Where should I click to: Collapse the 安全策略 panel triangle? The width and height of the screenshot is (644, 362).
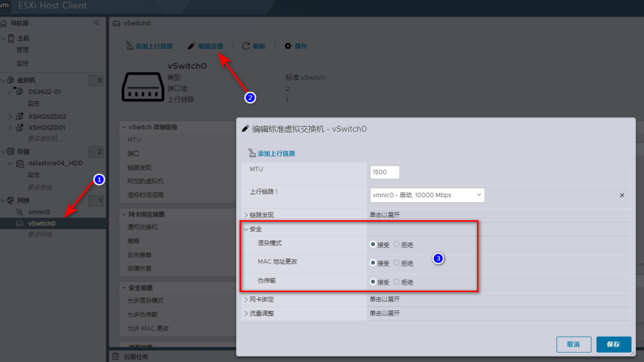[x=124, y=288]
